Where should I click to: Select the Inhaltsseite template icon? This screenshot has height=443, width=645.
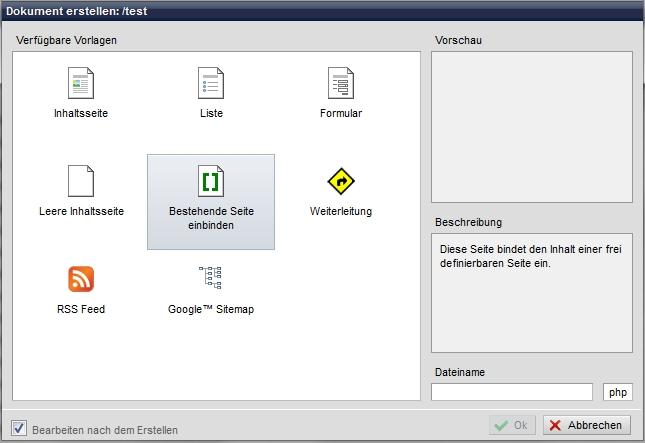(80, 82)
